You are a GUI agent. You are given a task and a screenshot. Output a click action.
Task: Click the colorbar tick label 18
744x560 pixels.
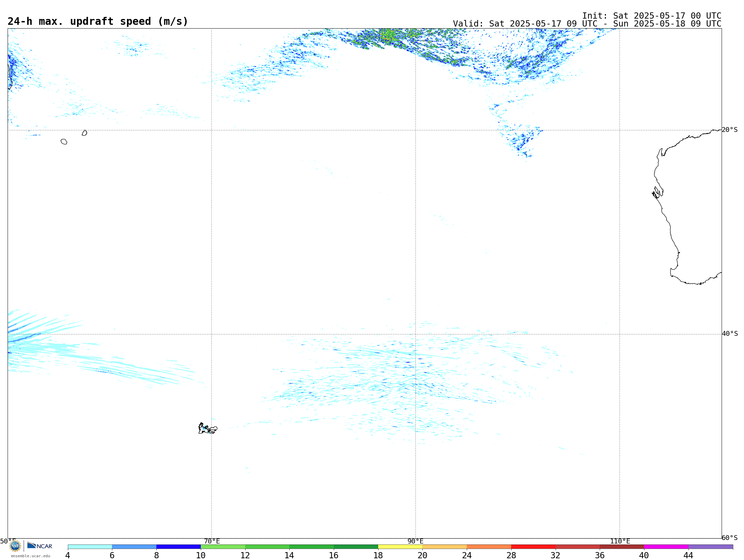(378, 555)
